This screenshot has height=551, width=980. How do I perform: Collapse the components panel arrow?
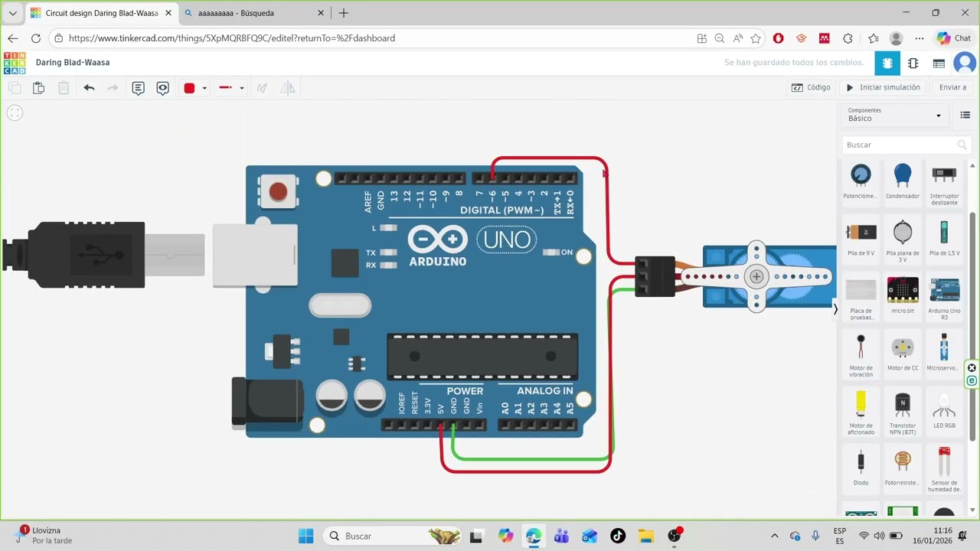tap(835, 309)
